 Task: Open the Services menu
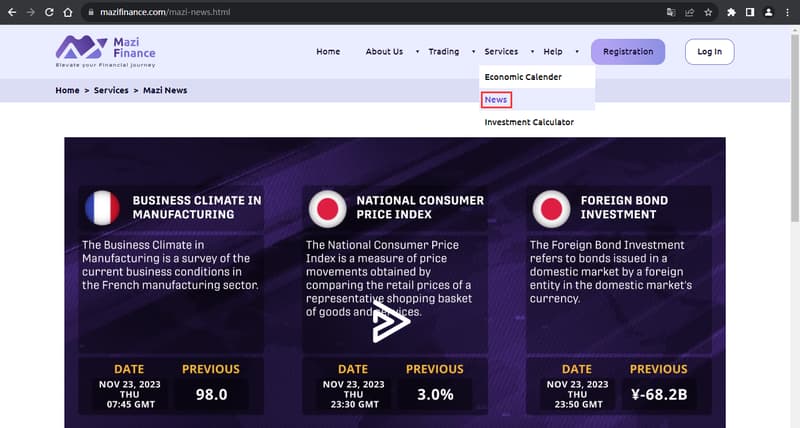point(501,52)
